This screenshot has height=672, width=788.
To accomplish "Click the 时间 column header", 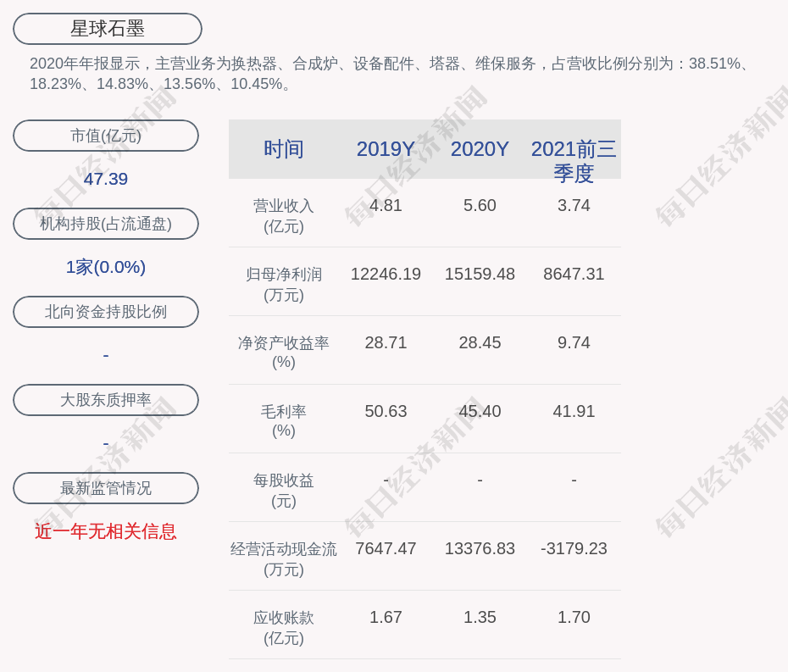I will point(284,149).
